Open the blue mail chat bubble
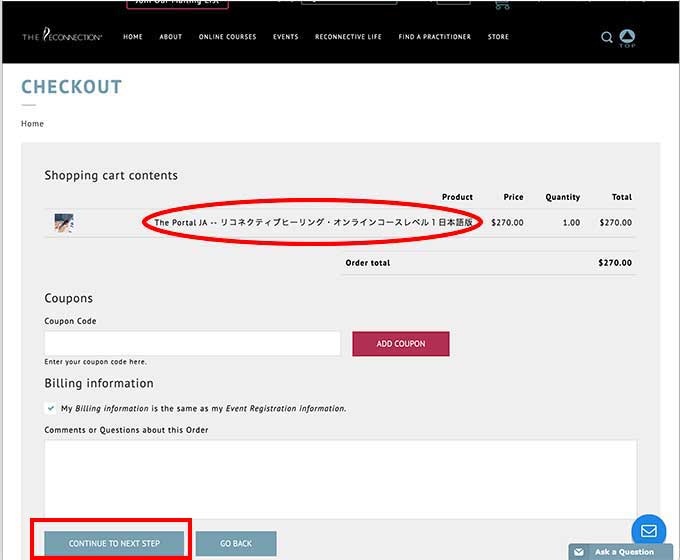This screenshot has width=680, height=560. [x=649, y=531]
